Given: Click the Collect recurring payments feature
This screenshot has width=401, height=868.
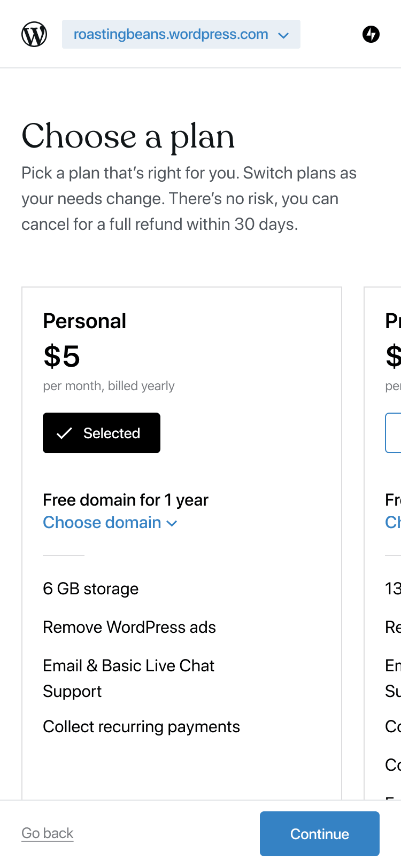Looking at the screenshot, I should pyautogui.click(x=141, y=726).
